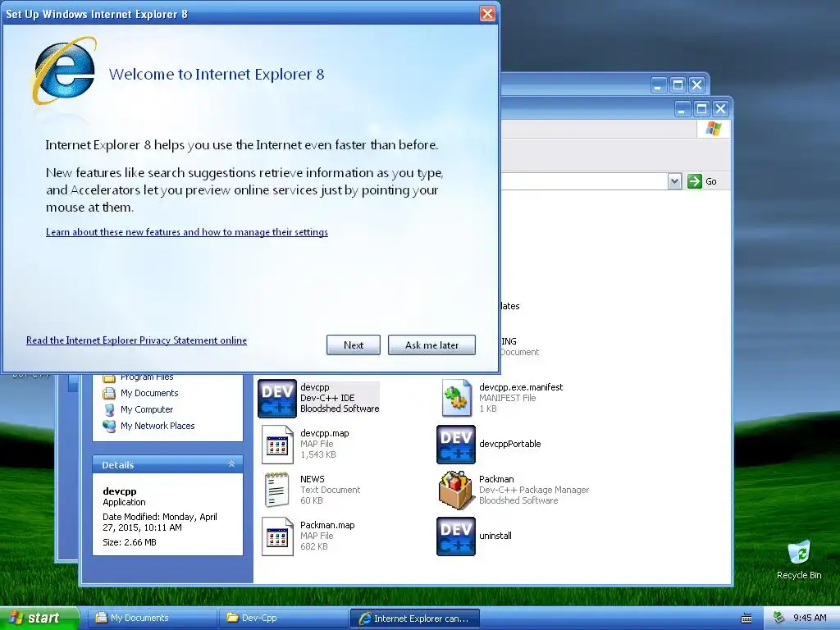Click the Internet Explorer logo in the dialog
Image resolution: width=840 pixels, height=630 pixels.
tap(64, 71)
